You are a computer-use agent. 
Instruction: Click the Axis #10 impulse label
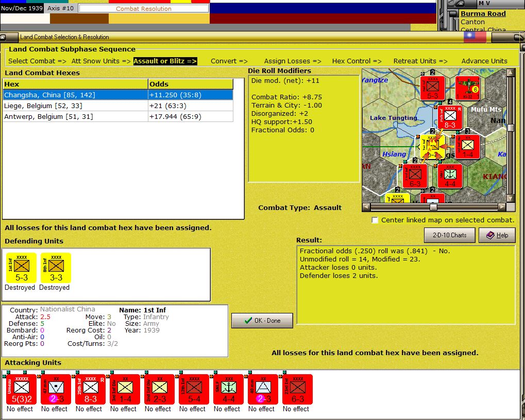[60, 8]
